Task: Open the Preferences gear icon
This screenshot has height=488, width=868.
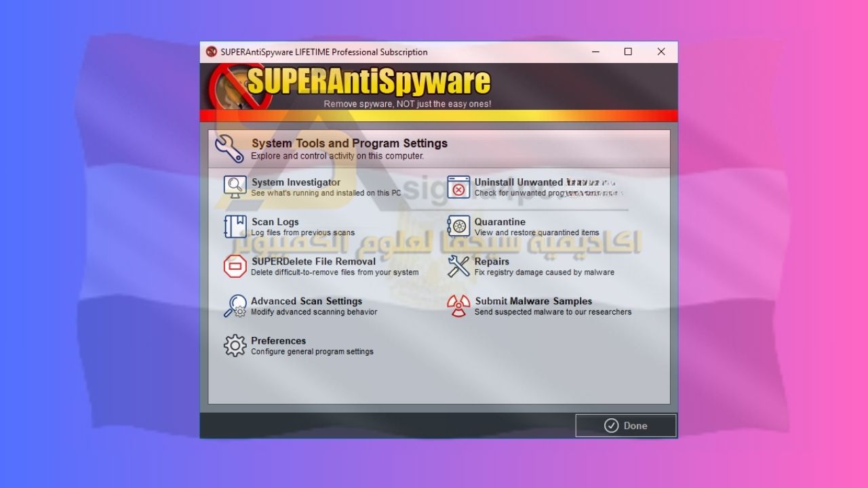Action: pos(235,346)
